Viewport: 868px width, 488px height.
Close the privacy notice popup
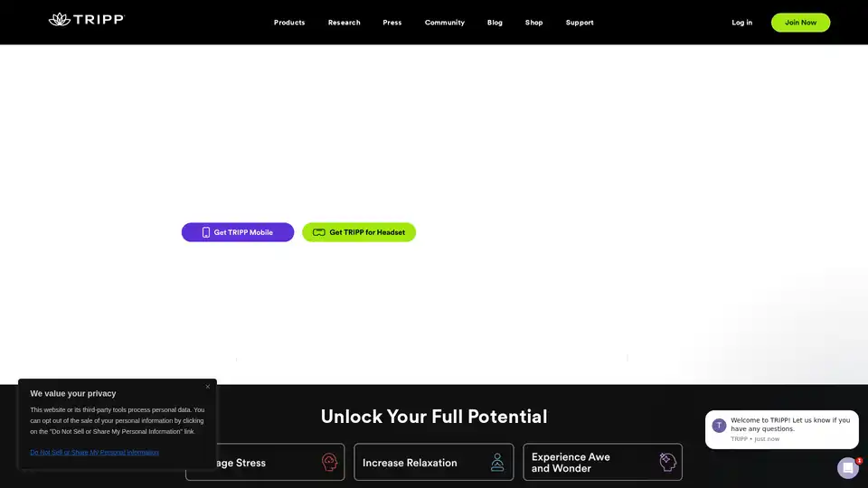207,387
